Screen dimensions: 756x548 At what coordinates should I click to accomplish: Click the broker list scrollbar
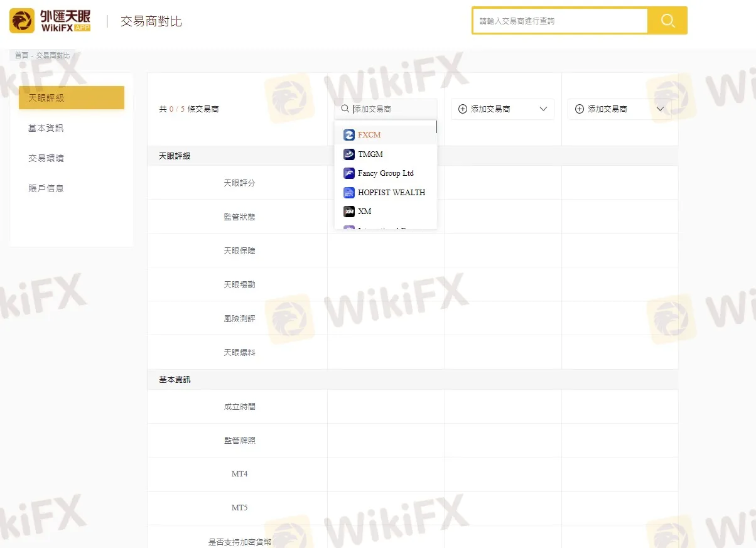tap(436, 127)
